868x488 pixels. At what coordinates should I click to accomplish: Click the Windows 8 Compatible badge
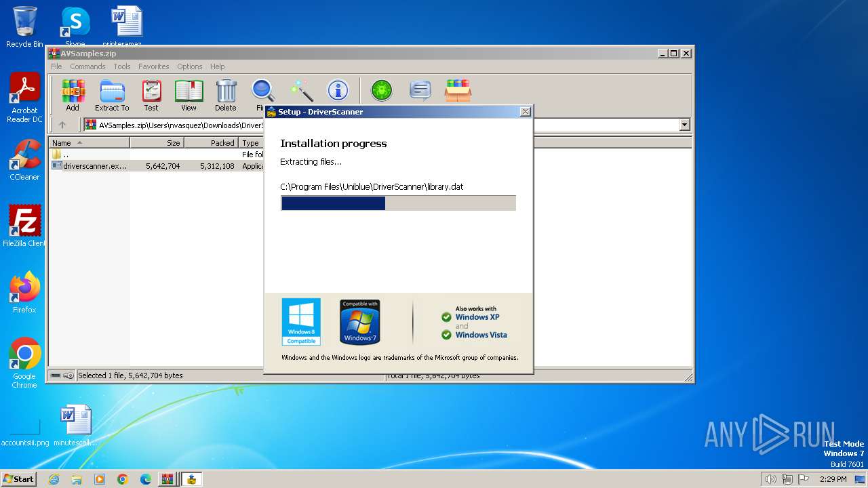(301, 322)
